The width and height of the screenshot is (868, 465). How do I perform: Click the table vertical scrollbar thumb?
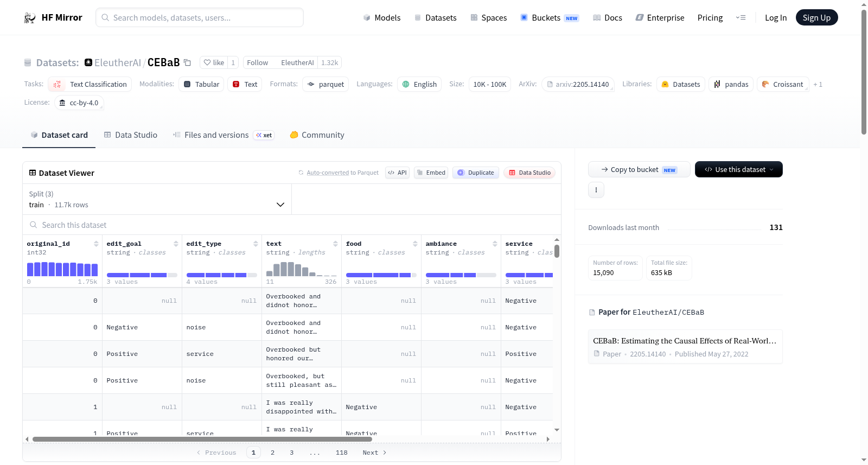pyautogui.click(x=557, y=251)
